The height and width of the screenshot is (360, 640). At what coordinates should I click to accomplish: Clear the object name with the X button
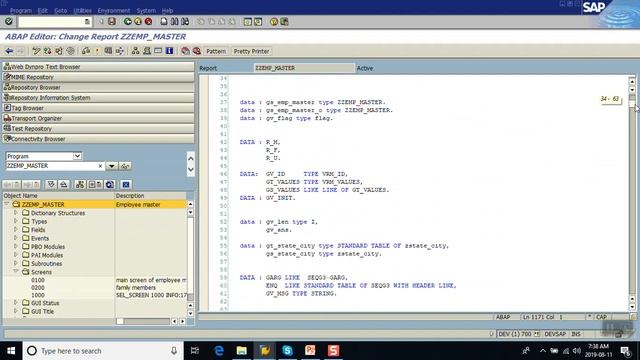point(100,166)
